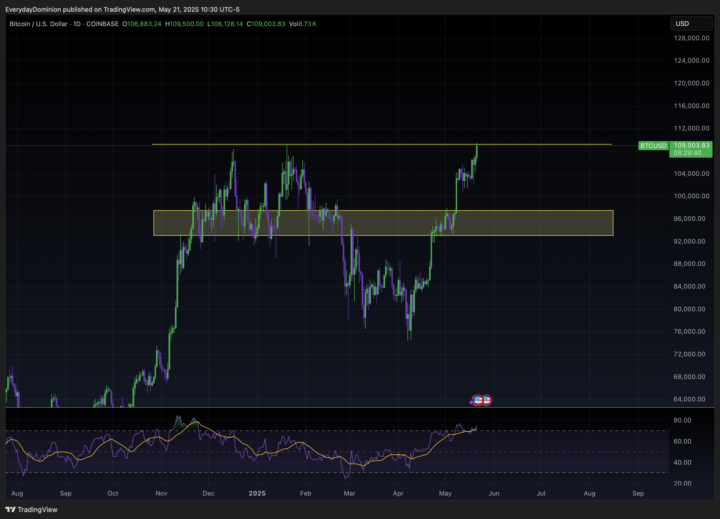Click the 100,000.00 price axis label

pos(691,196)
